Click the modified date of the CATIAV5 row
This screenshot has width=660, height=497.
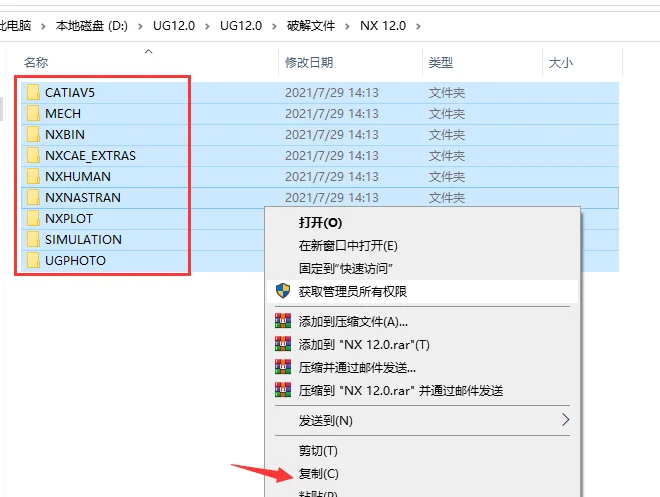coord(332,93)
